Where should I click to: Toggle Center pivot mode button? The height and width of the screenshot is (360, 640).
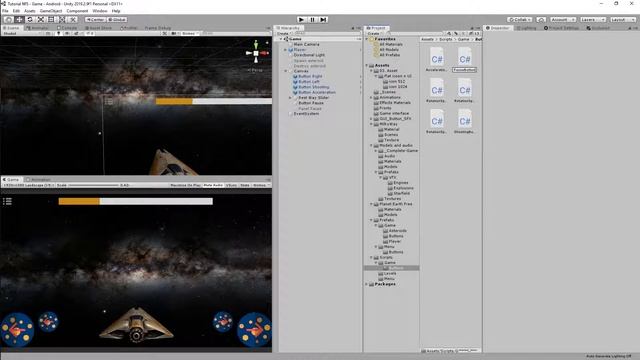(x=95, y=20)
